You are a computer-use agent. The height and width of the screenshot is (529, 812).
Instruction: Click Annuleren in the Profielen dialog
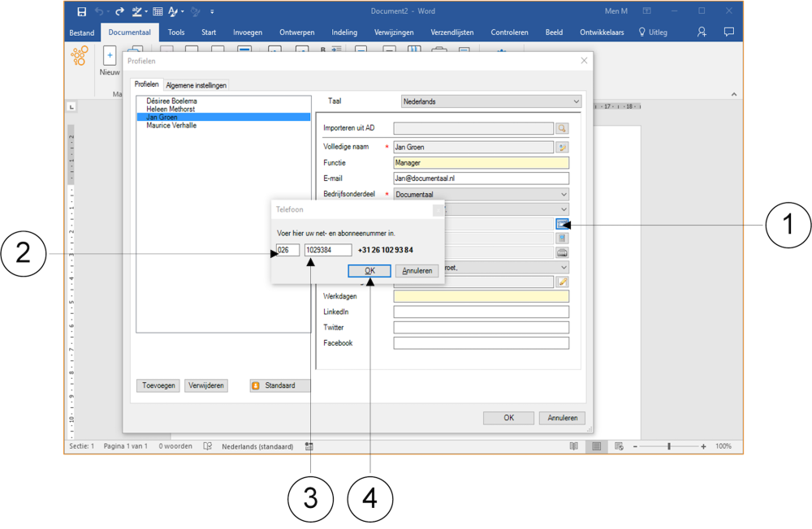[563, 418]
